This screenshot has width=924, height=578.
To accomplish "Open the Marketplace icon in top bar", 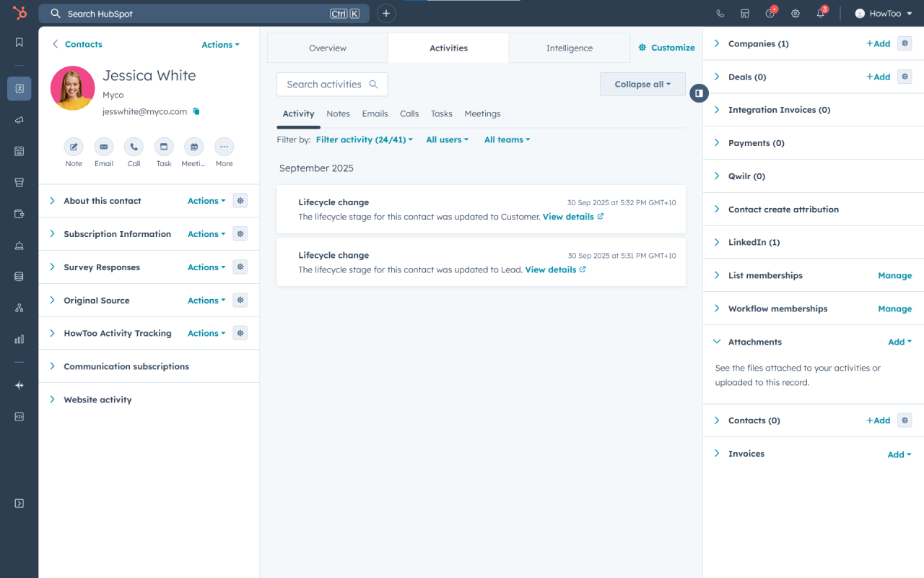I will [745, 14].
